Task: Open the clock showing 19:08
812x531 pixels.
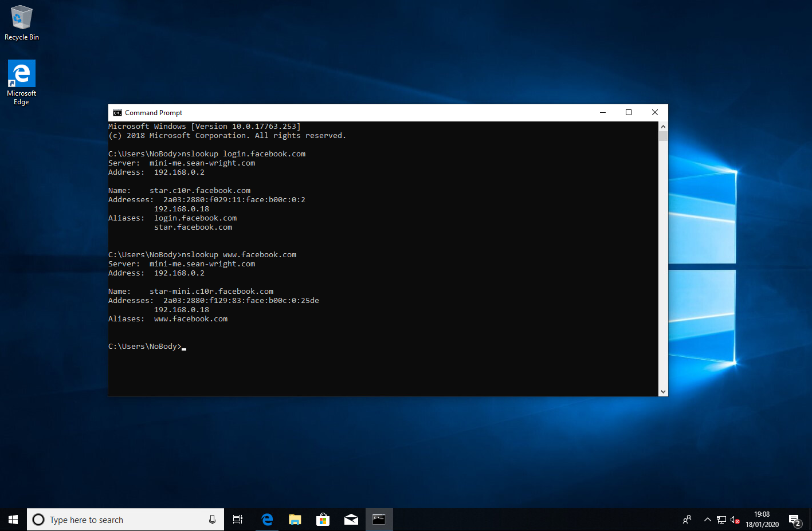Action: [x=762, y=520]
